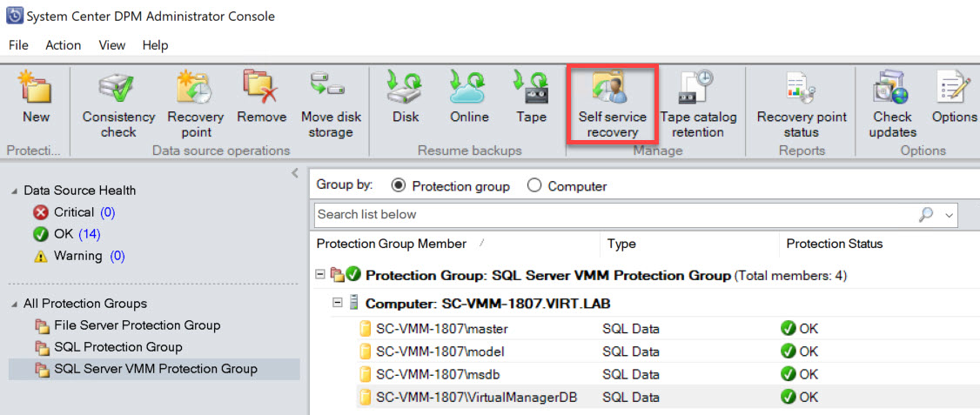980x415 pixels.
Task: Click database icon beside SC-VMM-1807\model
Action: (366, 351)
